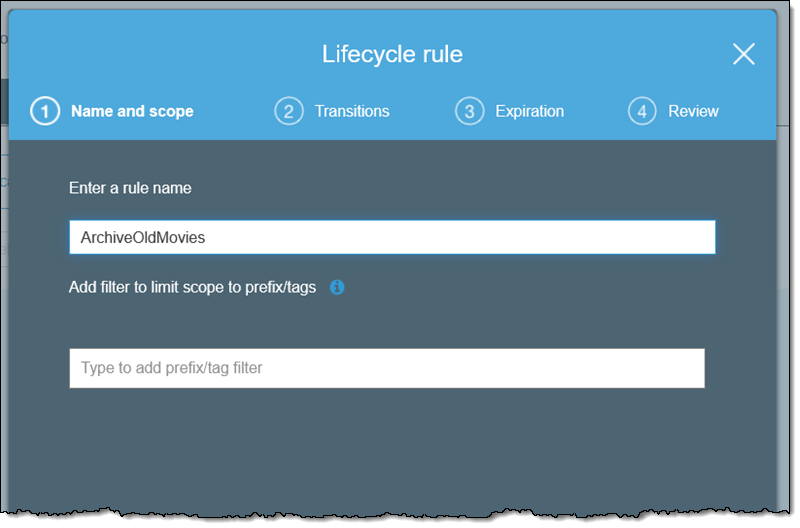Click the Lifecycle rule dialog title

pos(392,54)
